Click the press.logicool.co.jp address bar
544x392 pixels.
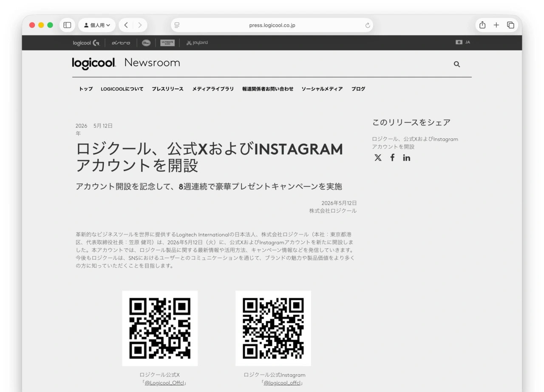pos(272,25)
